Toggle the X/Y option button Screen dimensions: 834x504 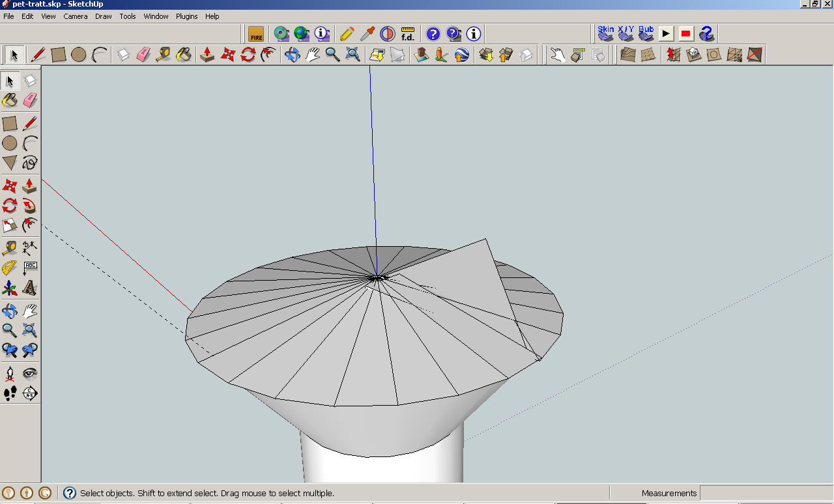[x=625, y=33]
